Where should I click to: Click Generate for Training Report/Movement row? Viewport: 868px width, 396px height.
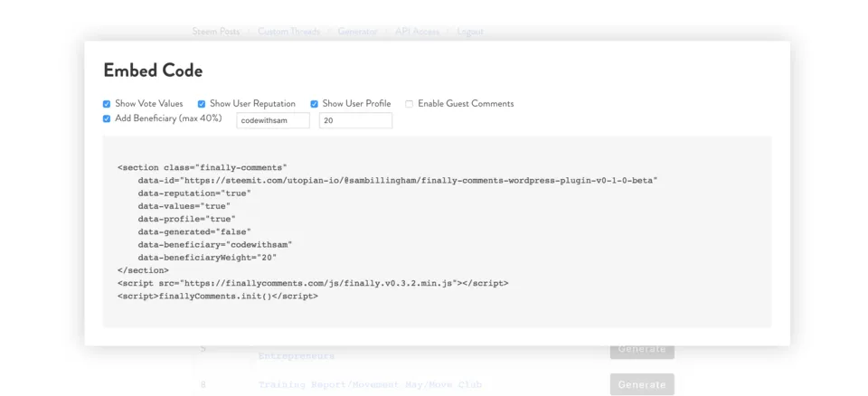point(642,384)
